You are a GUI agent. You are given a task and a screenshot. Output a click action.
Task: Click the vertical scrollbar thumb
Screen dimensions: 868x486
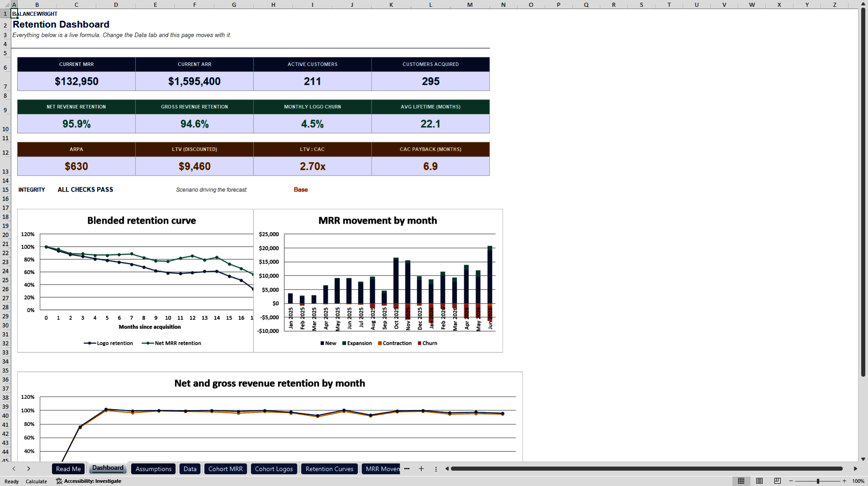coord(863,192)
